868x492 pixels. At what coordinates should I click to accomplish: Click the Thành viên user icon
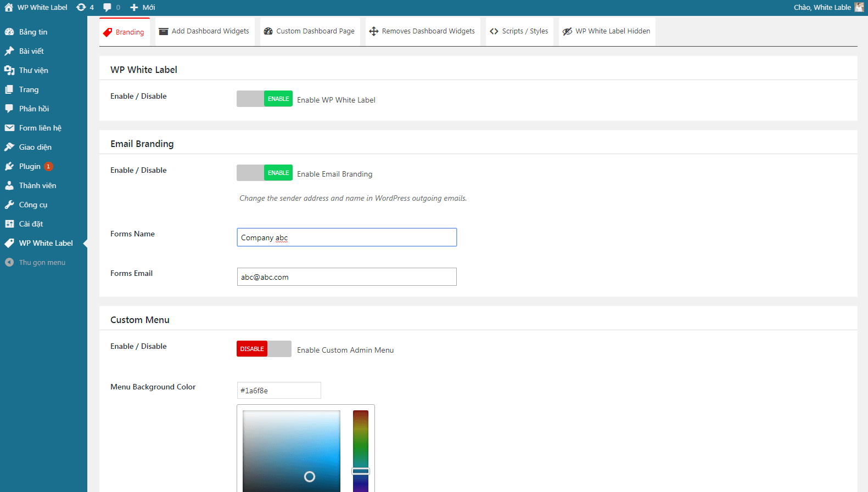click(x=9, y=185)
